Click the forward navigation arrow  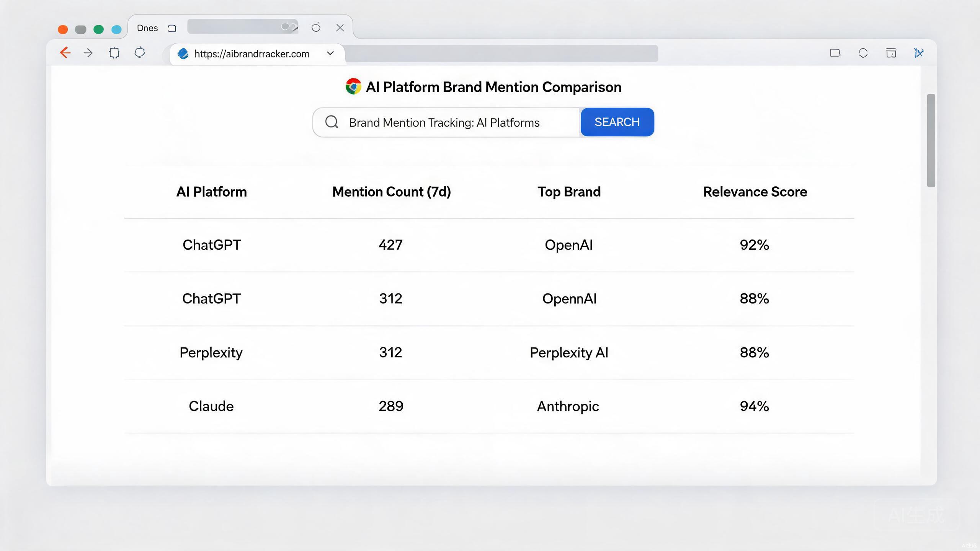pyautogui.click(x=88, y=53)
